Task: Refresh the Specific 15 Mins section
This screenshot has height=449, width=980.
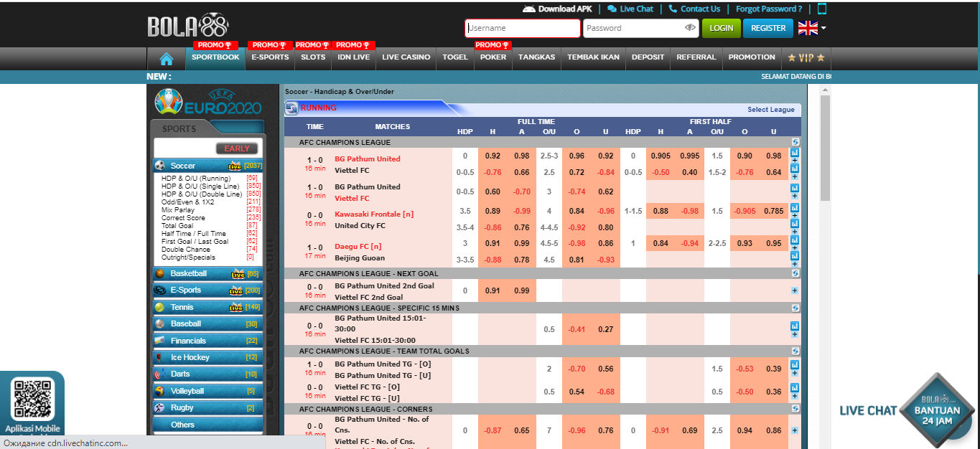Action: pyautogui.click(x=795, y=308)
